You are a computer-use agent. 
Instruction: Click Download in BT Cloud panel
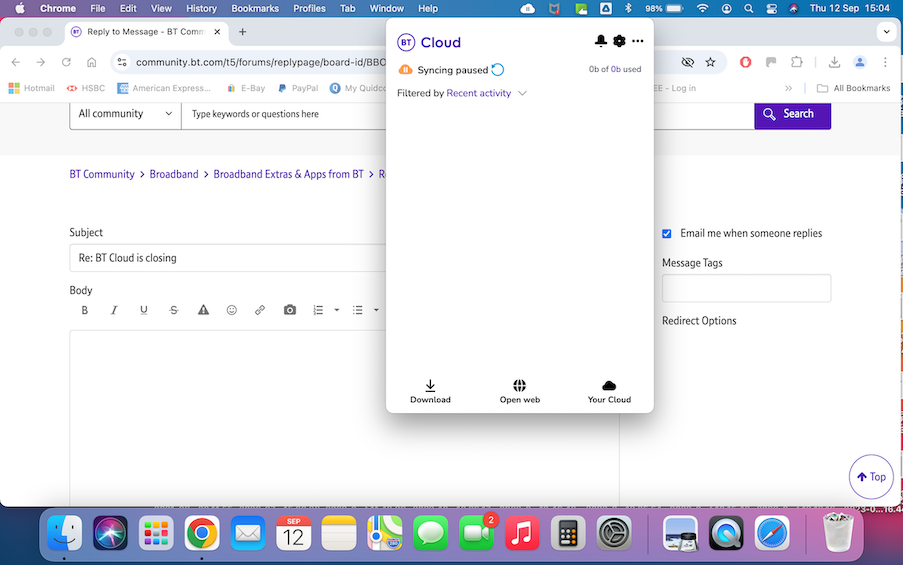click(430, 392)
